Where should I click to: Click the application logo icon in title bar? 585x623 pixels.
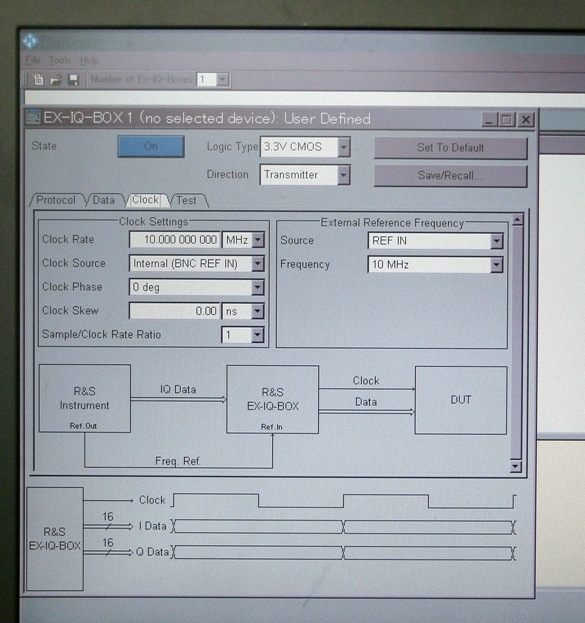click(x=30, y=41)
